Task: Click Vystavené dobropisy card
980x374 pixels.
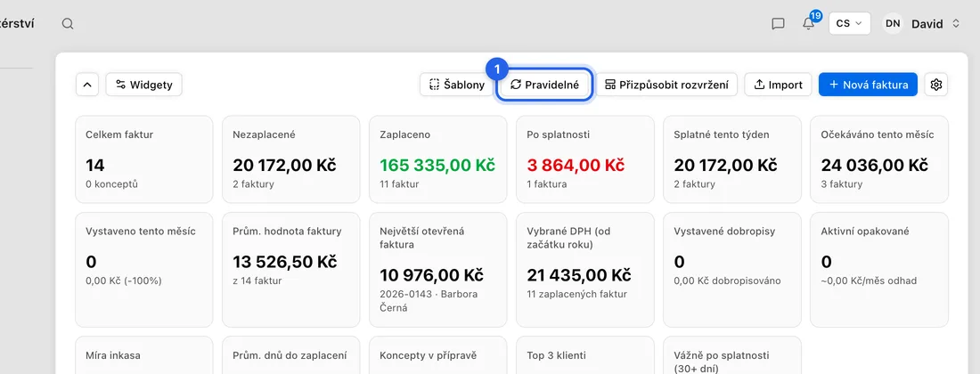Action: coord(731,270)
